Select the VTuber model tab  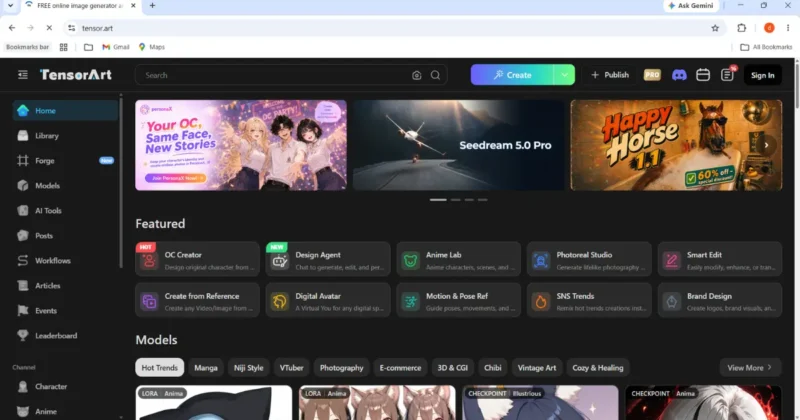click(x=291, y=367)
